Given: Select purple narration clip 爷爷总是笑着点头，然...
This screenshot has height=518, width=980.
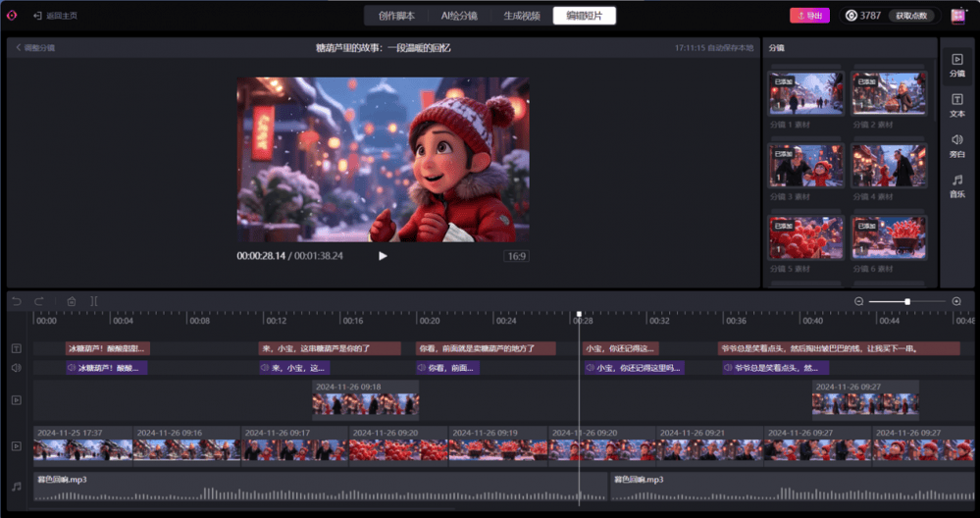Looking at the screenshot, I should tap(776, 368).
